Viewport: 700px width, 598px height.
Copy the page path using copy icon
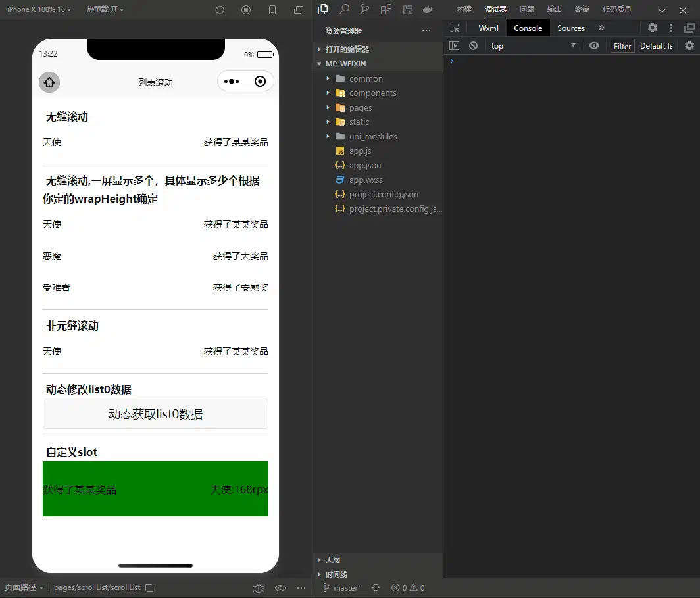149,587
